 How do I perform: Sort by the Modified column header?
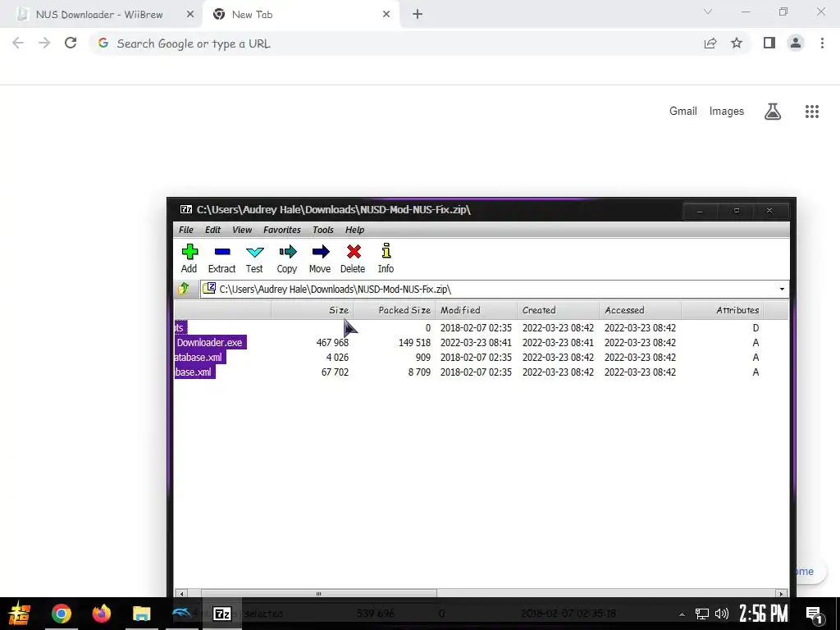[476, 310]
